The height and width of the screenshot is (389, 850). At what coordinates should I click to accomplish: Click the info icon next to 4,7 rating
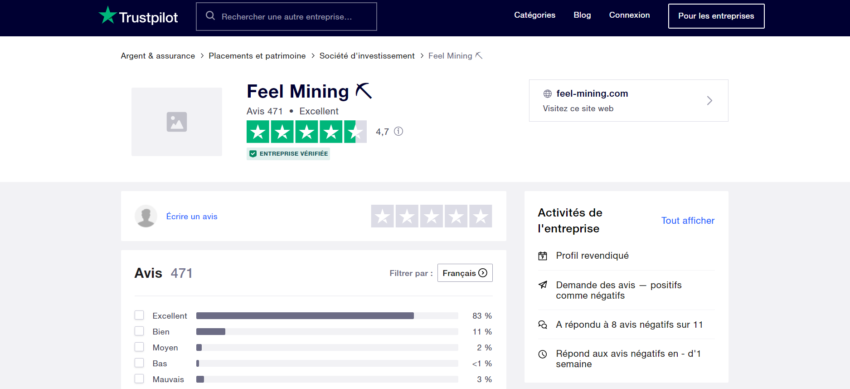coord(398,131)
